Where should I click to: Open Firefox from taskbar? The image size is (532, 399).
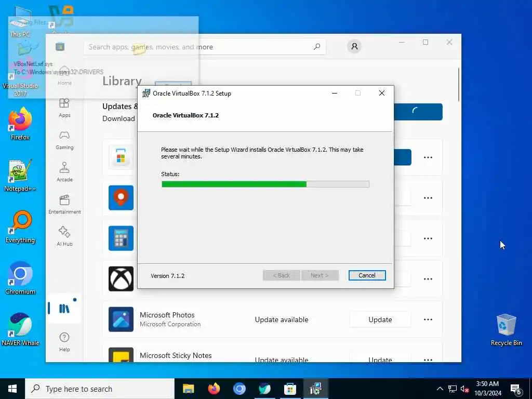pos(214,389)
